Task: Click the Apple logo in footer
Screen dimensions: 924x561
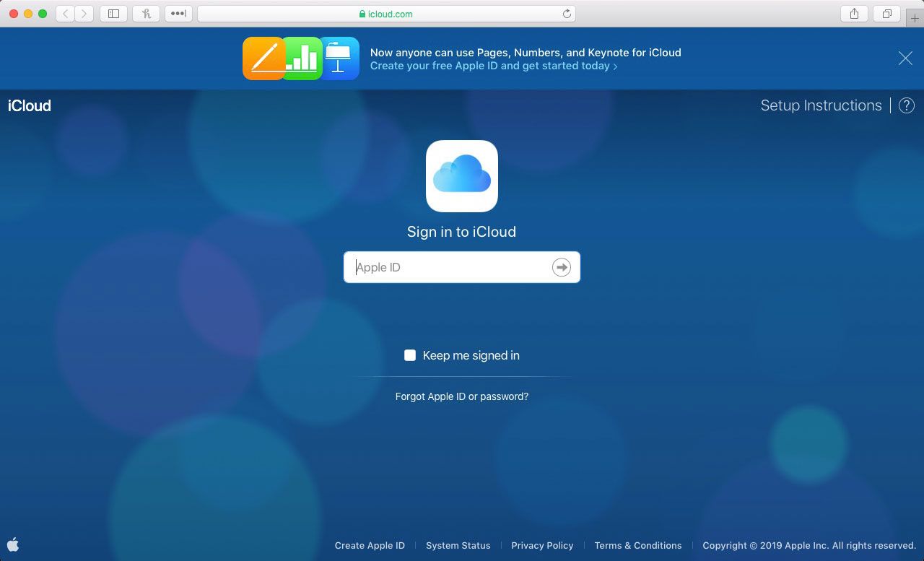Action: point(13,545)
